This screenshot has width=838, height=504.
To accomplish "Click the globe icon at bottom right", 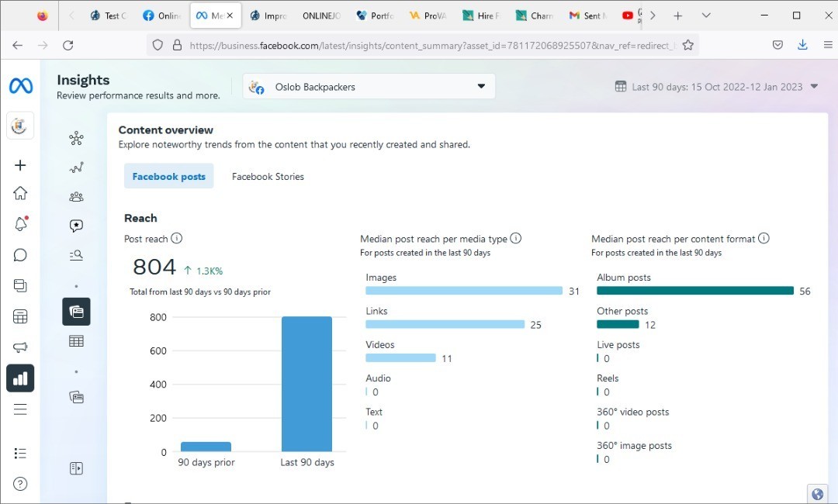I will click(x=817, y=495).
